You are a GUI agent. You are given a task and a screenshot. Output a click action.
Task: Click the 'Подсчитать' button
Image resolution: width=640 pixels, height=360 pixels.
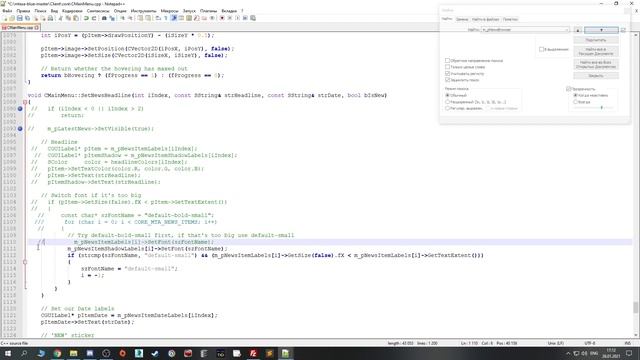click(596, 40)
